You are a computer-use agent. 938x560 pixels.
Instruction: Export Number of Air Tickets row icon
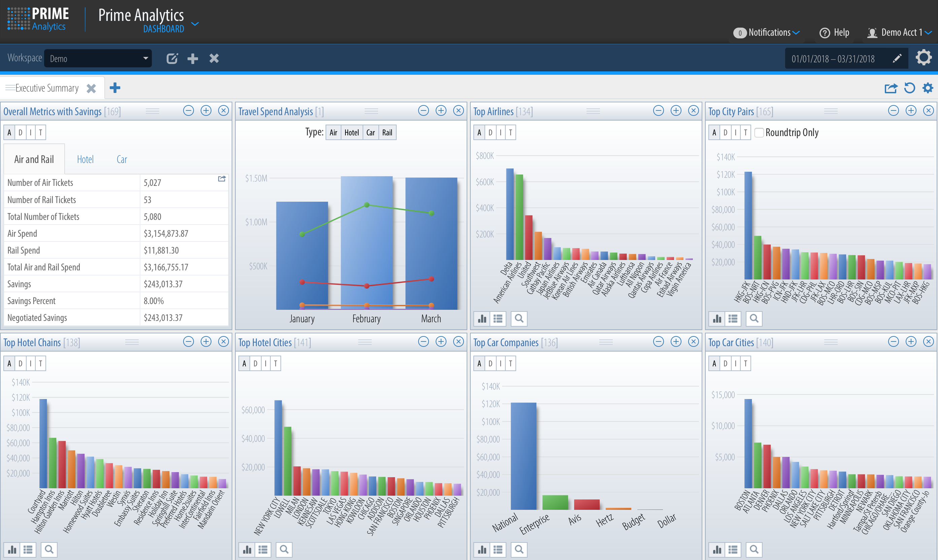[222, 179]
